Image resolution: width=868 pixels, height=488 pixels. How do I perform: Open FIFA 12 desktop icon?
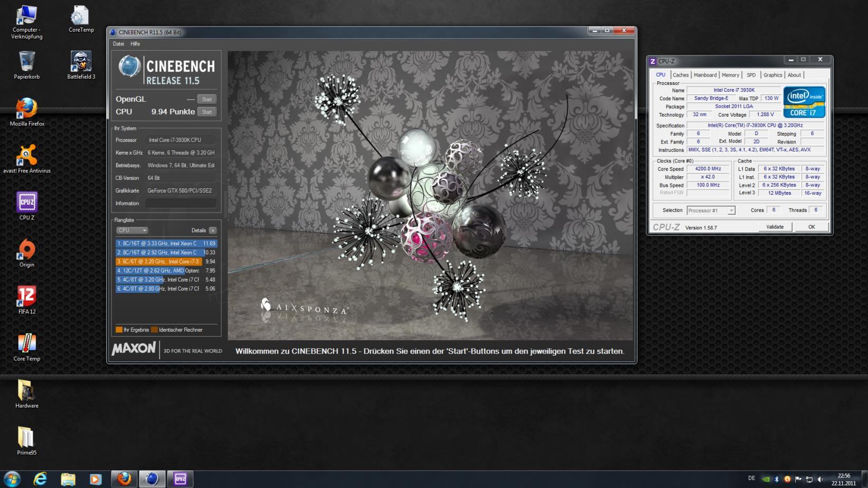coord(26,300)
